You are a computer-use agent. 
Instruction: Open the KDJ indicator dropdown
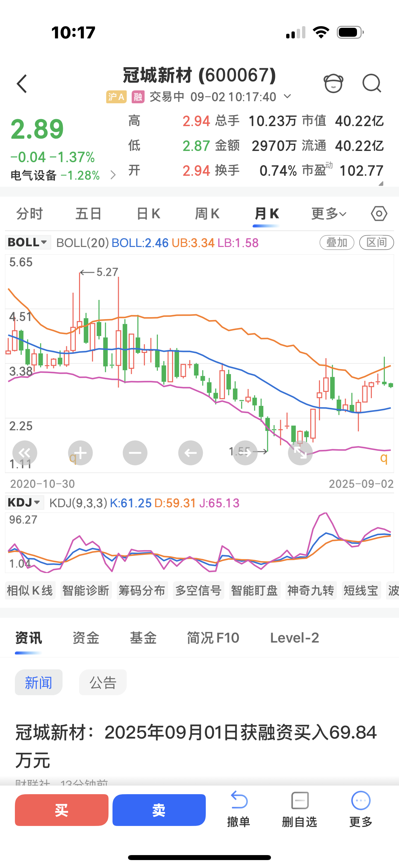(24, 503)
